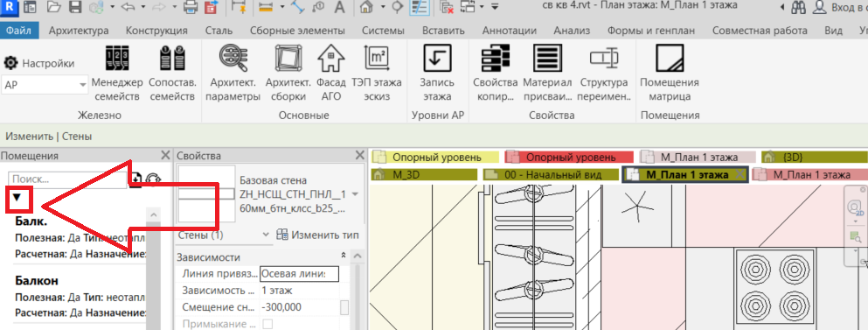Open the АР discipline dropdown
Screen dimensions: 868x330
coord(45,85)
